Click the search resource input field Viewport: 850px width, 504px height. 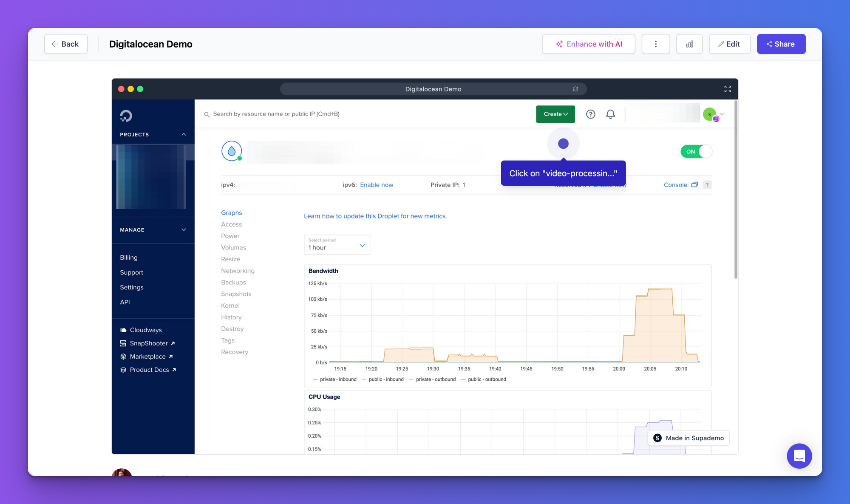(276, 114)
